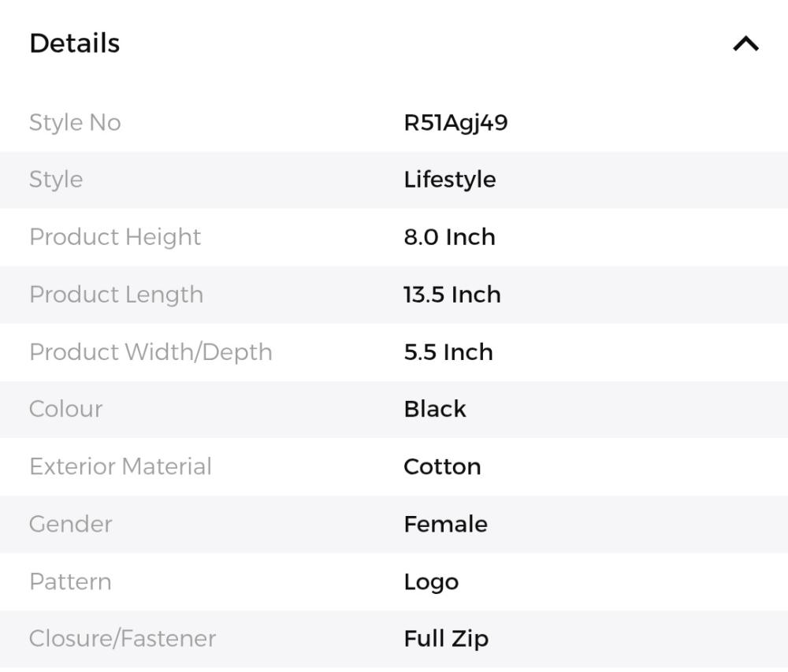Screen dimensions: 788x672
Task: Click the Style No label
Action: [x=75, y=123]
